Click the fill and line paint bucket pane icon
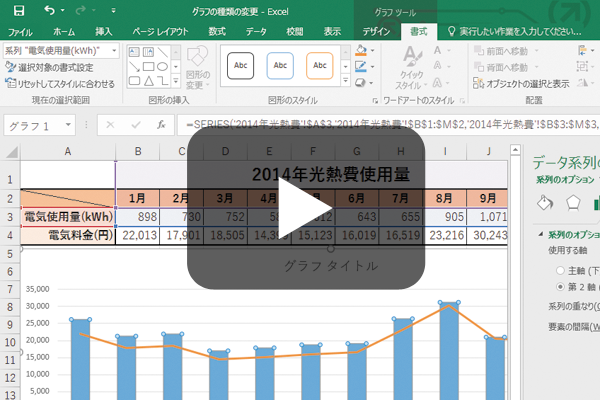This screenshot has height=400, width=600. (x=545, y=203)
